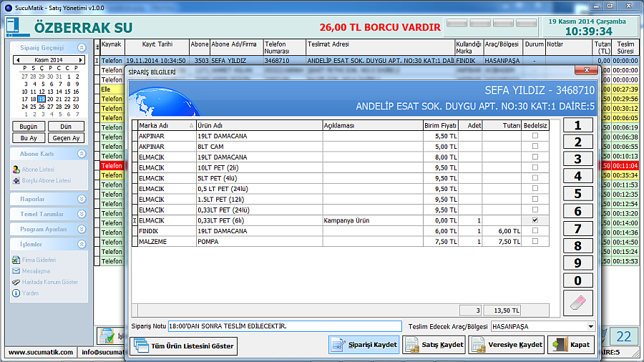Close the SİPARİŞ BİLGİLERİ dialog
644x362 pixels.
pos(586,70)
